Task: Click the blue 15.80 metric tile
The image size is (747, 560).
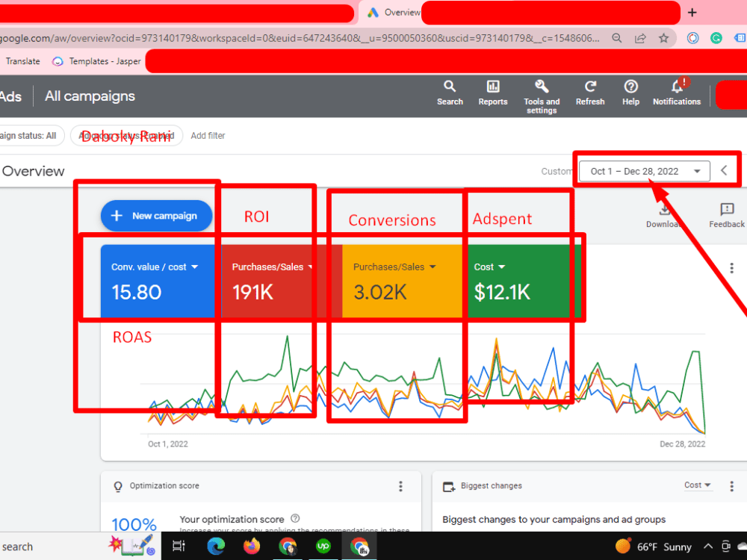Action: point(161,281)
